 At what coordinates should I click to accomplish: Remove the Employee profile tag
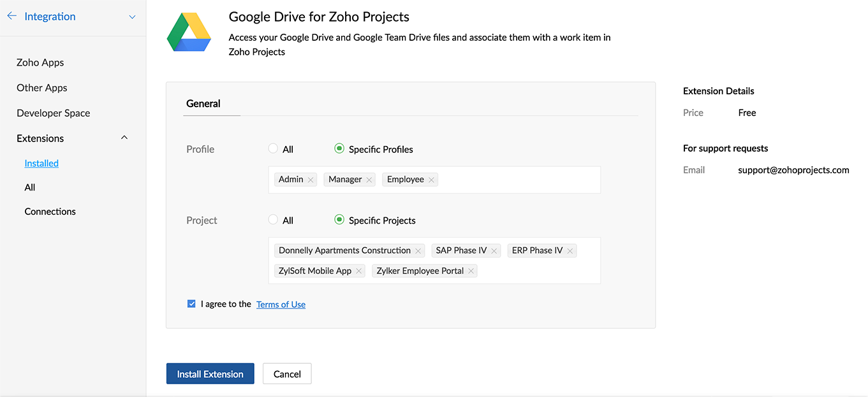(431, 180)
